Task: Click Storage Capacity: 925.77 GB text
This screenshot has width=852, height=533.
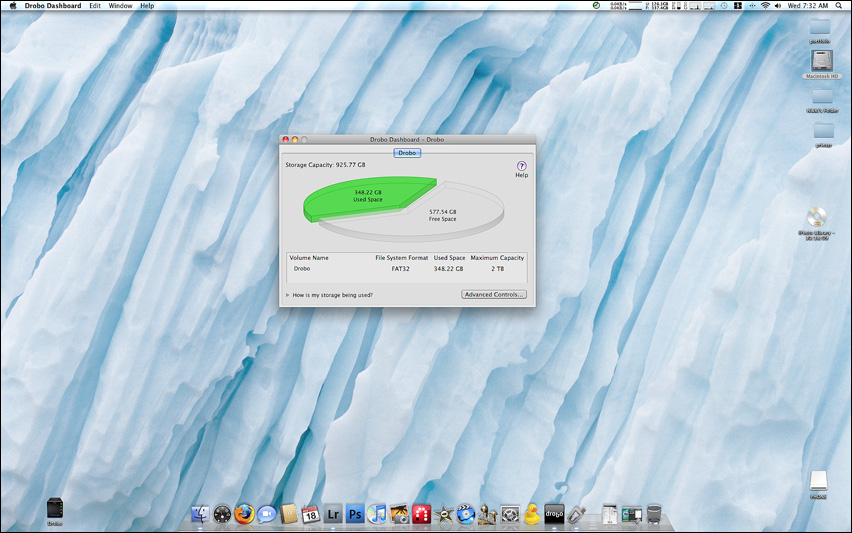Action: click(325, 165)
